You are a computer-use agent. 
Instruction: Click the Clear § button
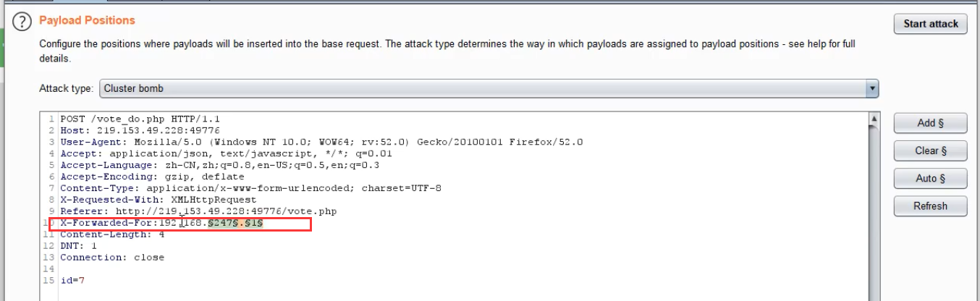coord(930,150)
